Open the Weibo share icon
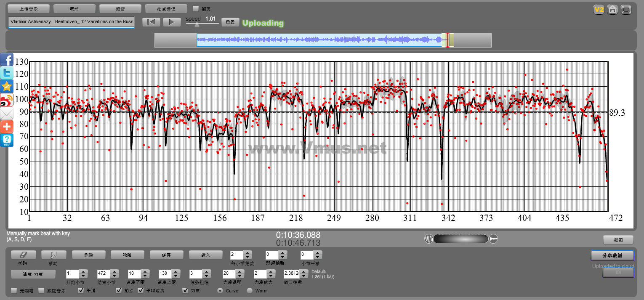644x300 pixels. point(7,100)
